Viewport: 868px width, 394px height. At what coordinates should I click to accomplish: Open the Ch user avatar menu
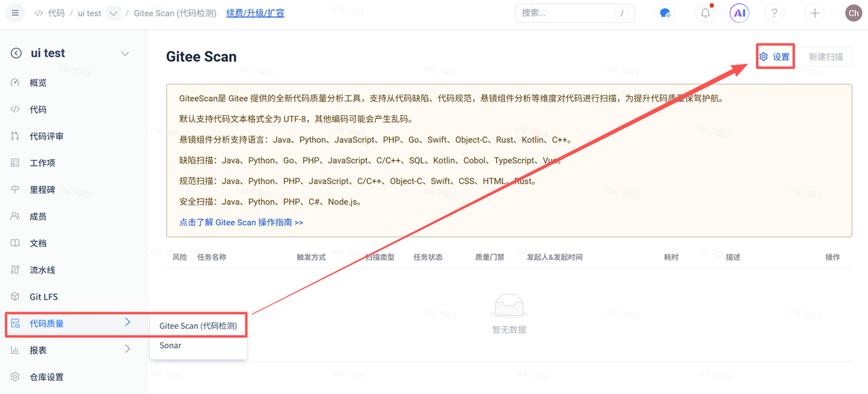coord(853,13)
